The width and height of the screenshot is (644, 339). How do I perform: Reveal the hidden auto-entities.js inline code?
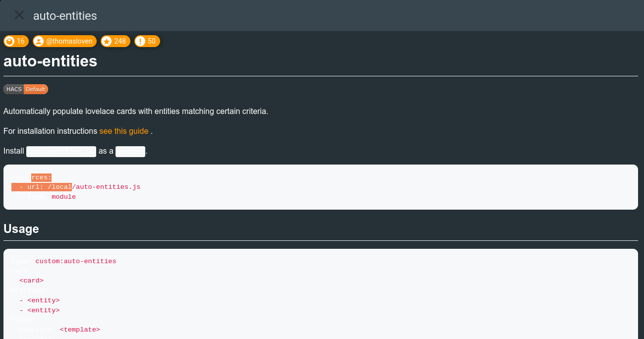pos(61,151)
